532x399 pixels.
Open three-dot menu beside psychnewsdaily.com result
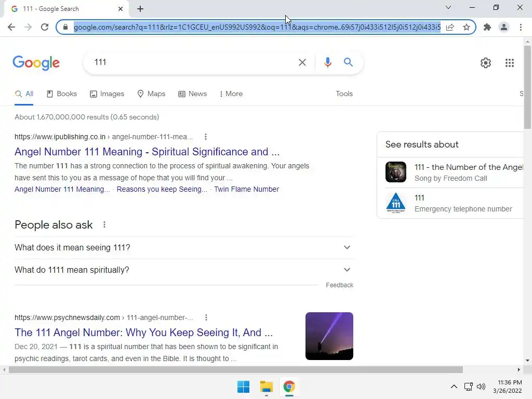point(206,317)
